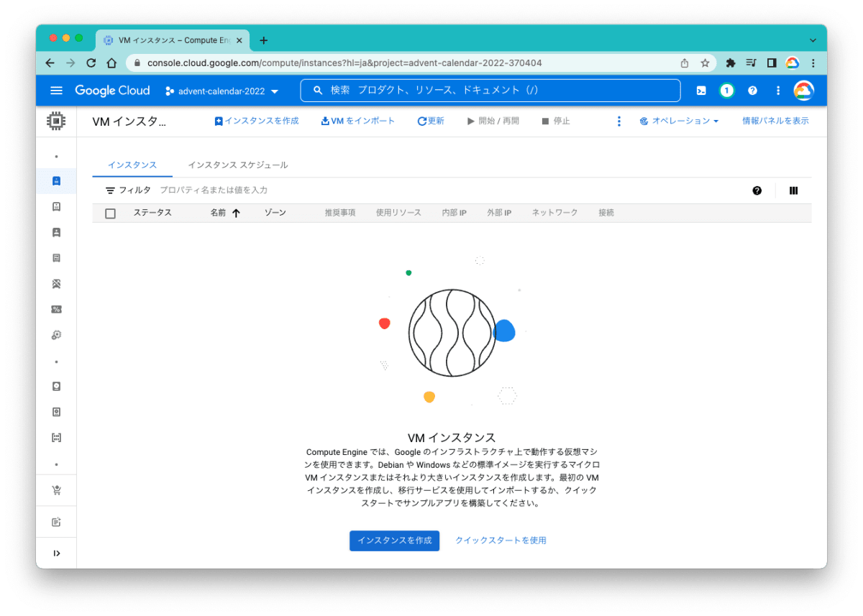
Task: Open the main navigation hamburger menu
Action: [x=57, y=91]
